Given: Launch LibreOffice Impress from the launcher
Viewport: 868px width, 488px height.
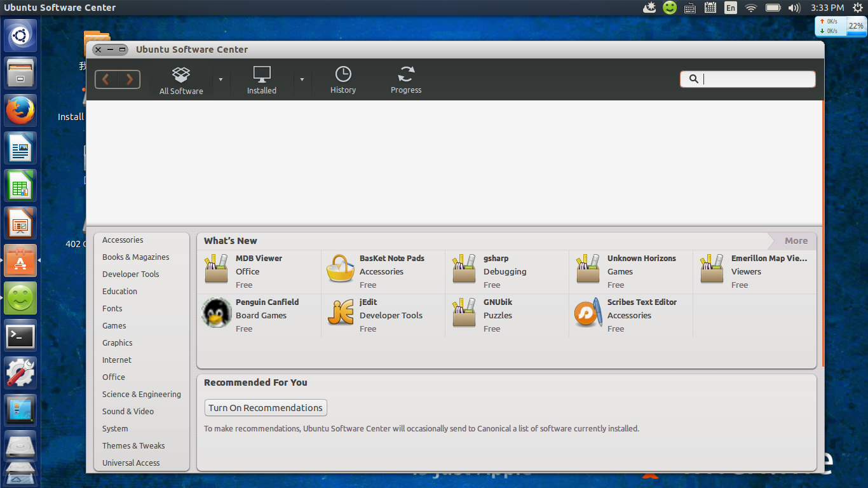Looking at the screenshot, I should click(20, 223).
